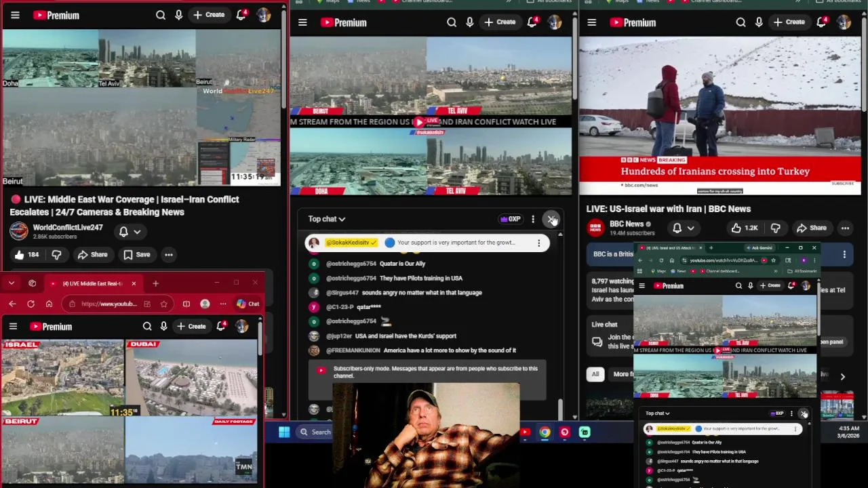Open YouTube app icon on taskbar
Viewport: 868px width, 488px height.
[x=525, y=432]
